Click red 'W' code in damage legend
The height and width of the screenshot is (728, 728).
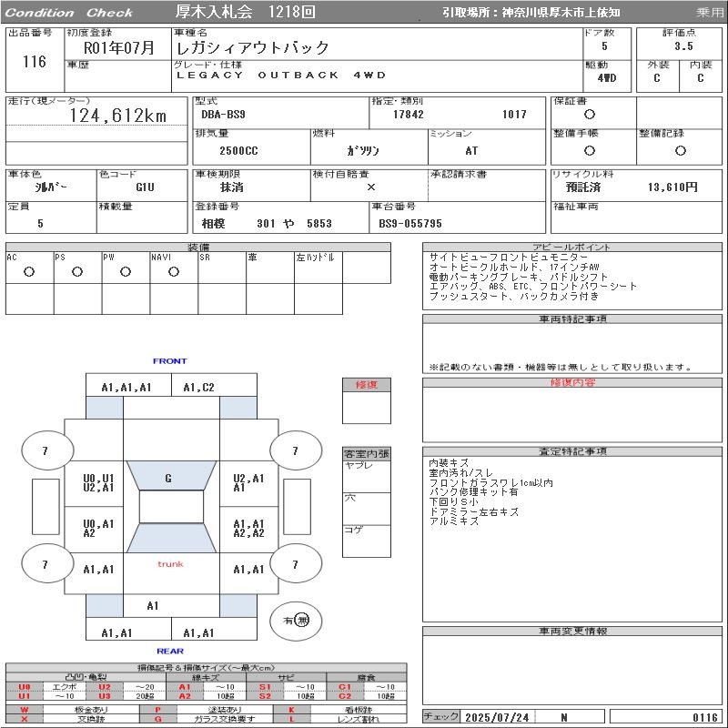coord(25,710)
